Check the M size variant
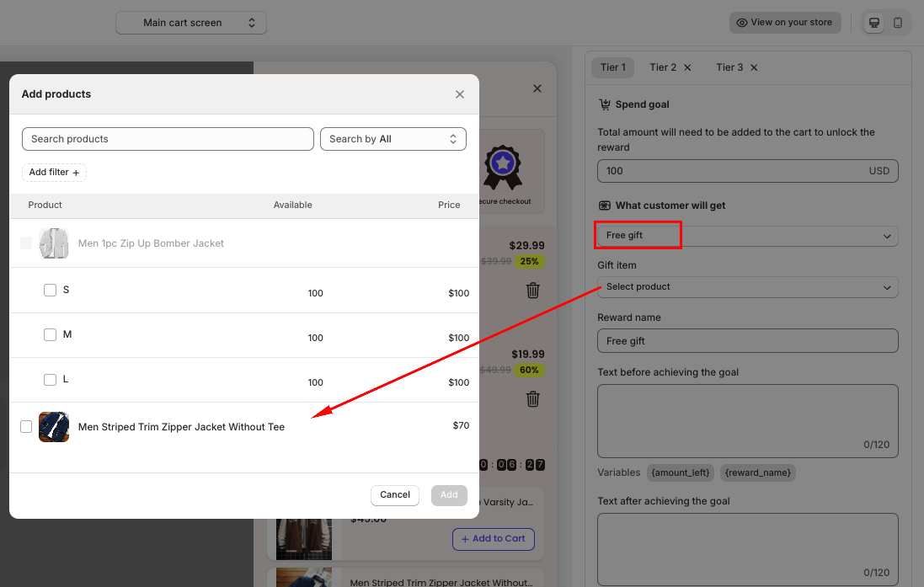The image size is (924, 587). click(50, 334)
